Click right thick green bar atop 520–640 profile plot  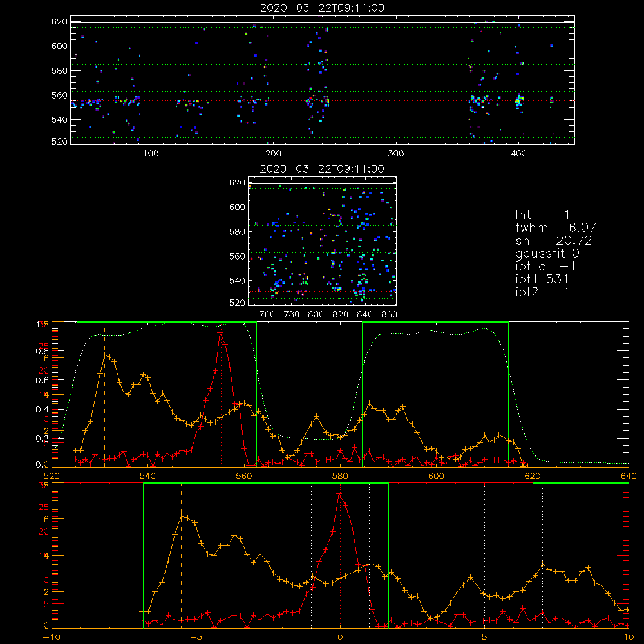[435, 323]
